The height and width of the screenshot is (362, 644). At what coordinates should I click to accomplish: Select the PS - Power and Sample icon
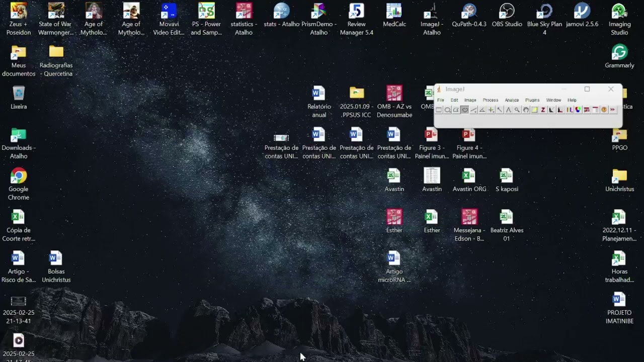tap(206, 19)
